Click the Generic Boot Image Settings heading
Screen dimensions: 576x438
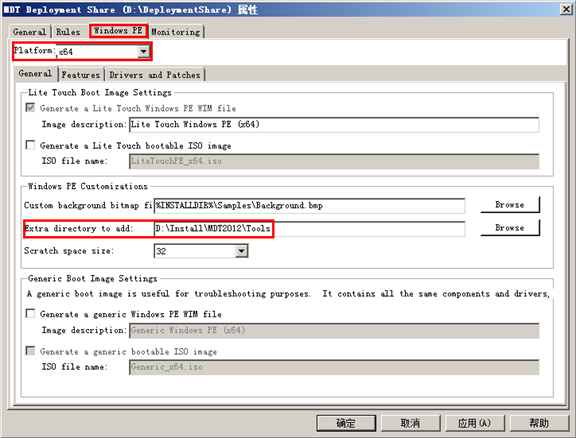point(93,279)
